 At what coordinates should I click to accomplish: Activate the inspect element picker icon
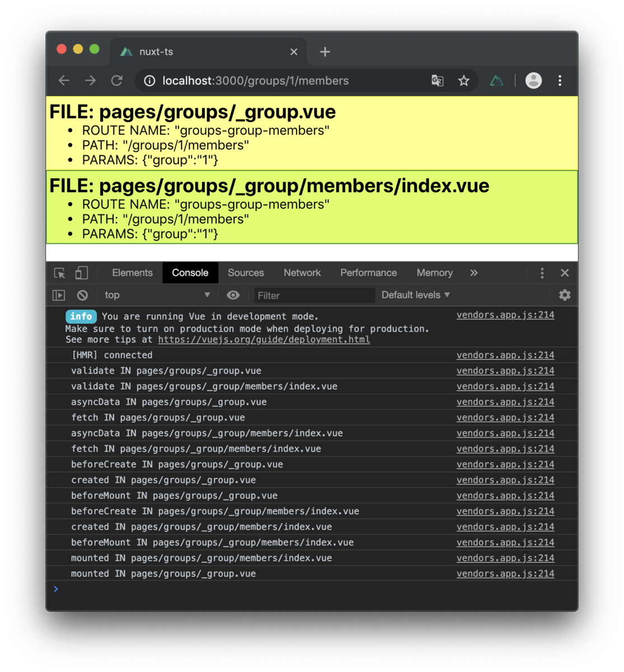click(x=59, y=273)
